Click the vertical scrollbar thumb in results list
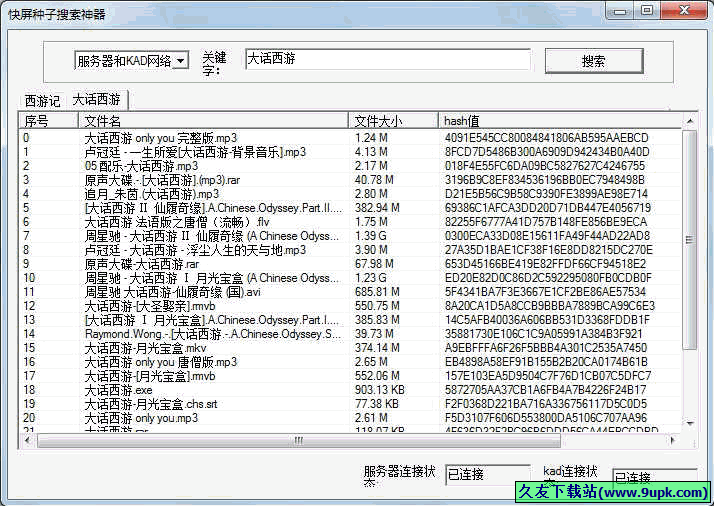 click(x=690, y=240)
